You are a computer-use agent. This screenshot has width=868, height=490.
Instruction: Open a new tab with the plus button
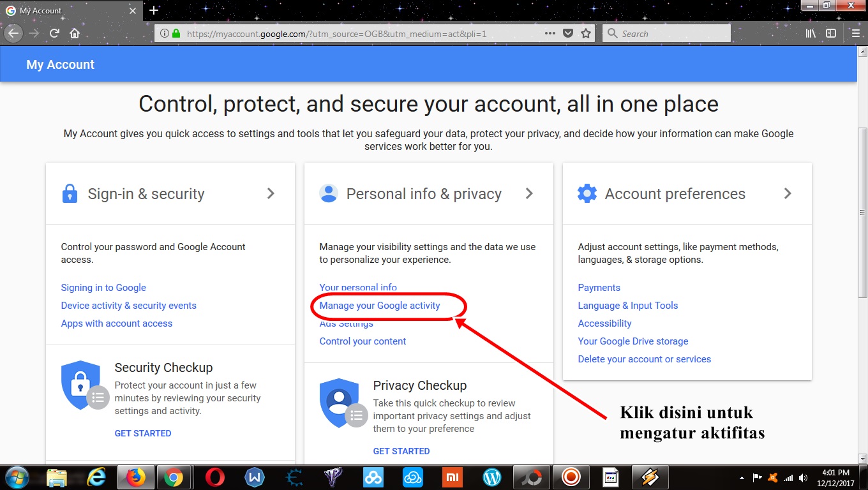(153, 11)
